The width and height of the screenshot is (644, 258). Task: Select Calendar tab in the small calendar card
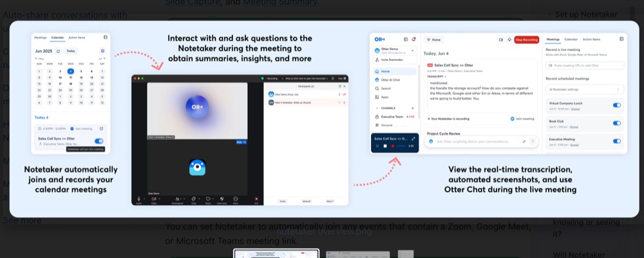(57, 37)
